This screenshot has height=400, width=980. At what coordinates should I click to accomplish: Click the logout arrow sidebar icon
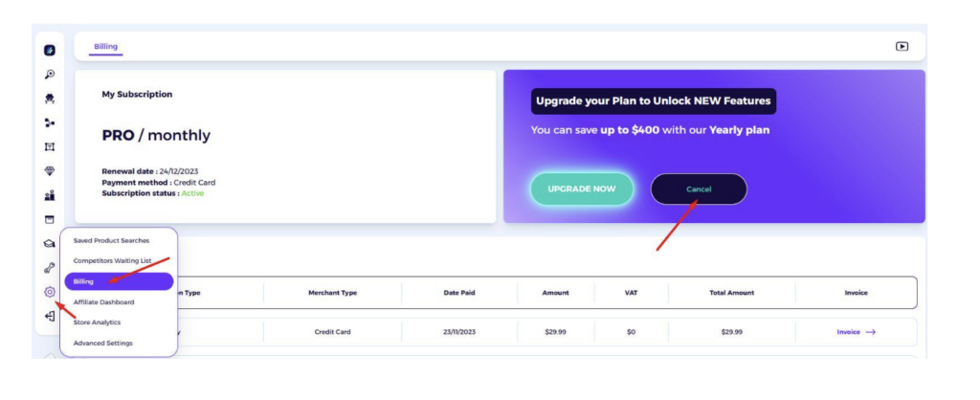(x=50, y=316)
